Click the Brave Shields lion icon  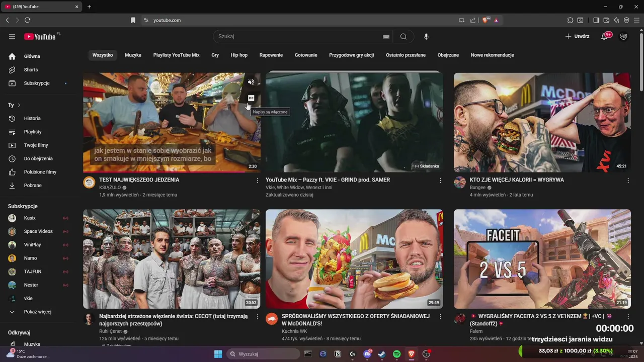pos(485,20)
